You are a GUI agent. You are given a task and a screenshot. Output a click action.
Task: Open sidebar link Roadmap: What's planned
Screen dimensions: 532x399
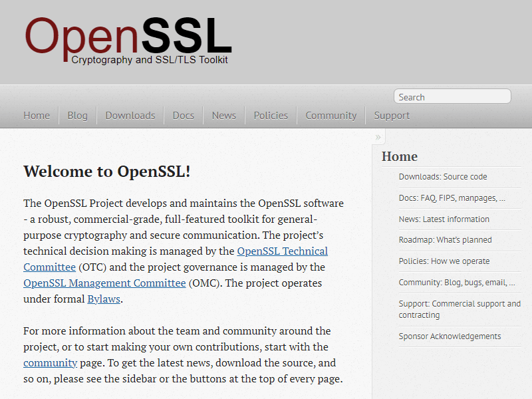click(445, 240)
